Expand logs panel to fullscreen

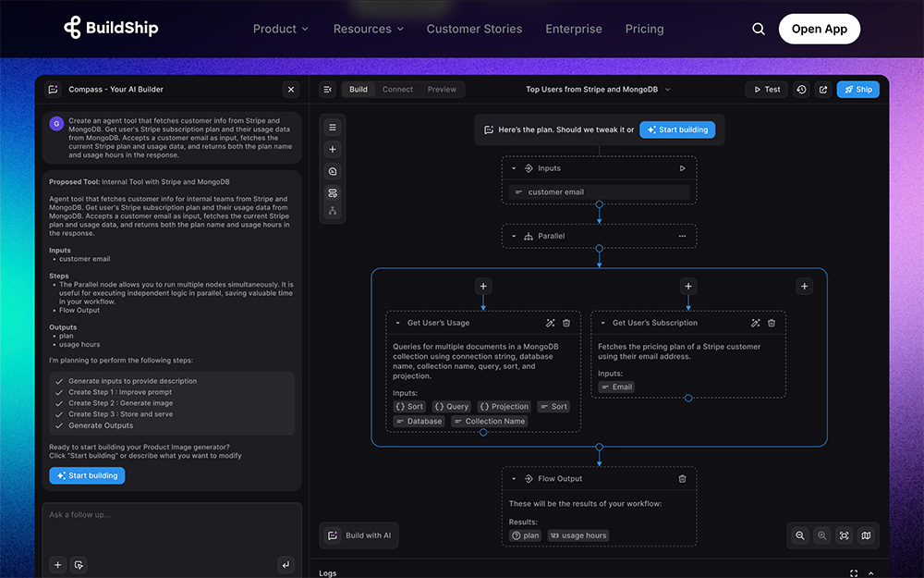coord(853,573)
